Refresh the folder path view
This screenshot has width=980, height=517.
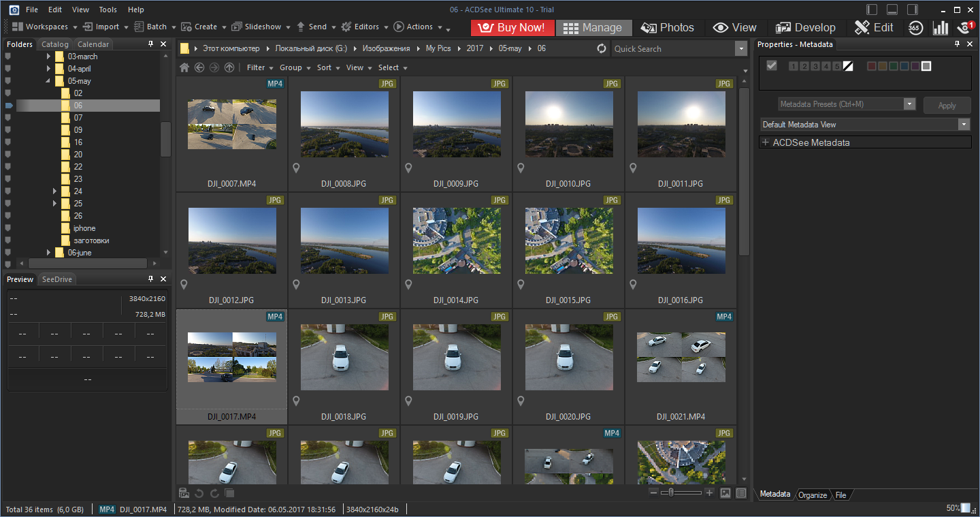point(601,49)
